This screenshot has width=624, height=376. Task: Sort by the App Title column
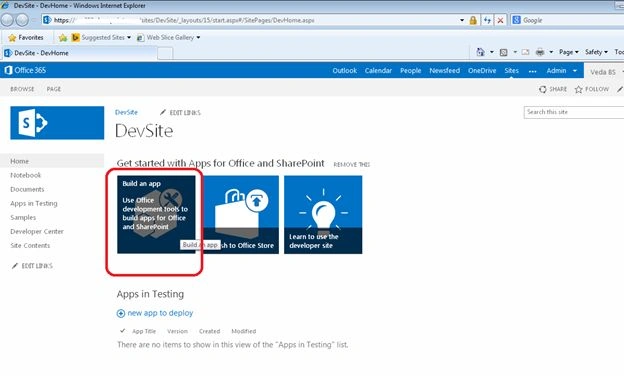pos(144,331)
